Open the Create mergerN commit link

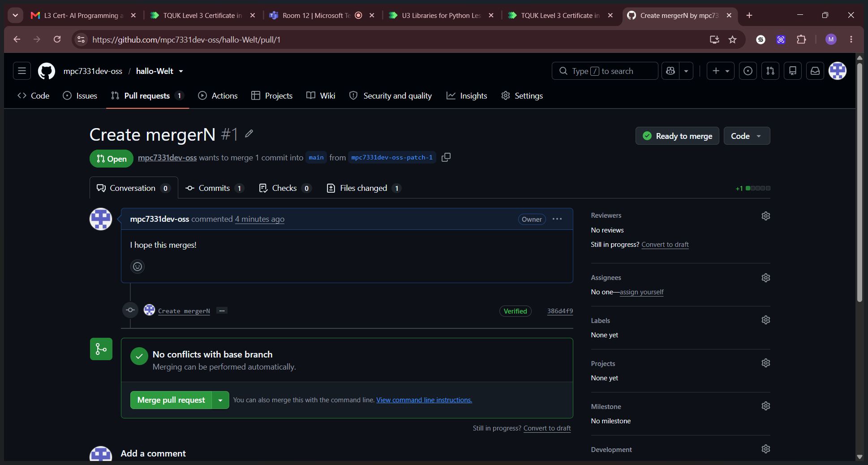coord(184,311)
